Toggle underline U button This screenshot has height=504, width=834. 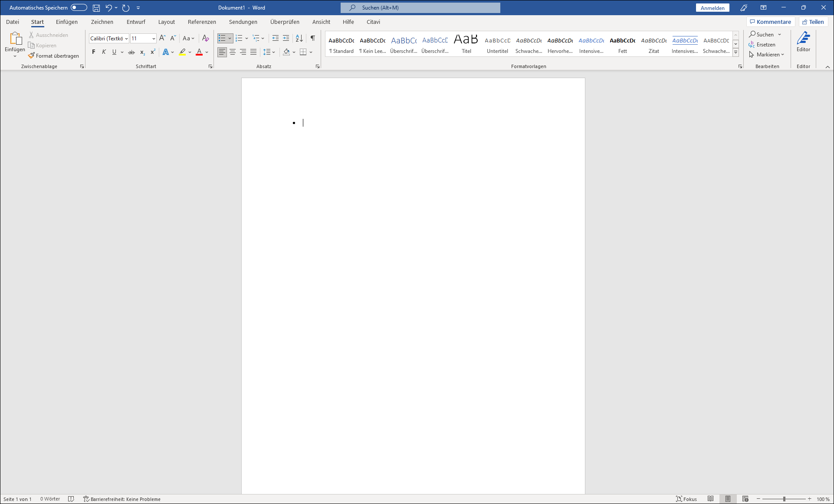coord(114,52)
